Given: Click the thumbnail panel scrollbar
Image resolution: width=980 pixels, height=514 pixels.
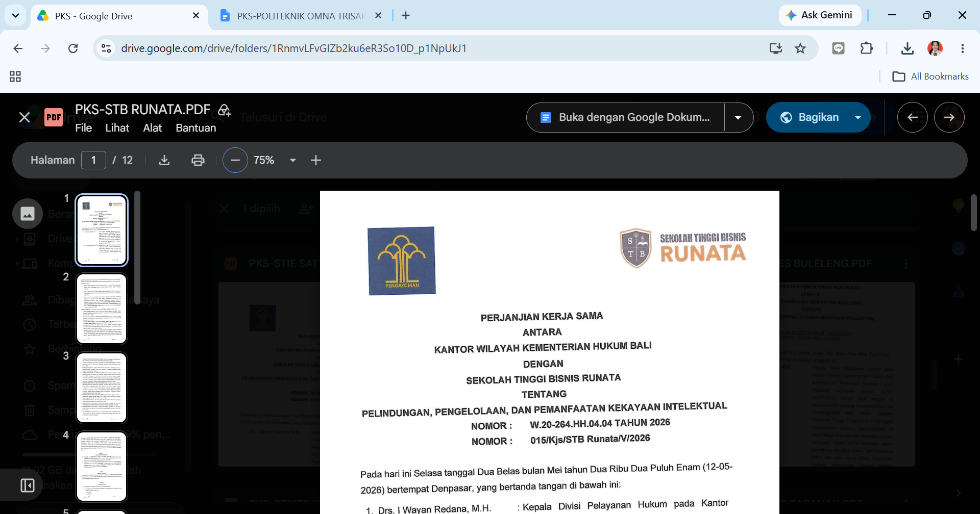Looking at the screenshot, I should (137, 247).
